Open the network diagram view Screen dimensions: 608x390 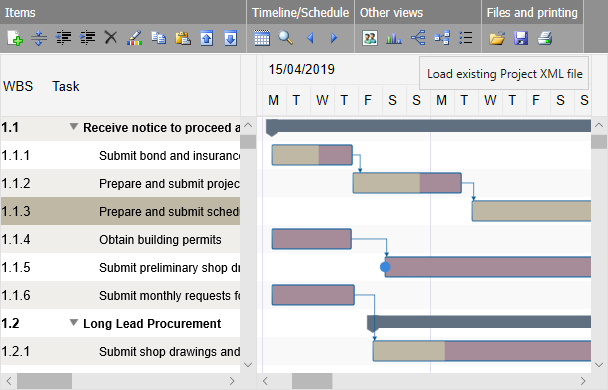point(418,38)
